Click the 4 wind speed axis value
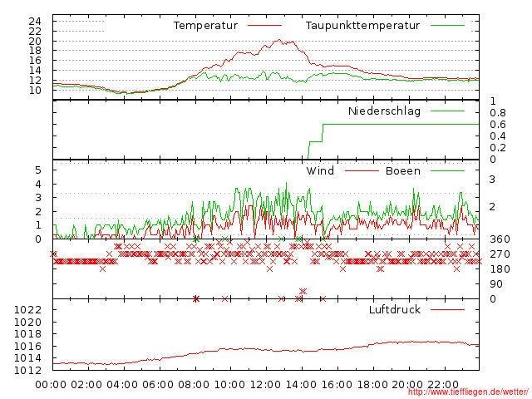Viewport: 532px width, 399px height. click(x=38, y=185)
